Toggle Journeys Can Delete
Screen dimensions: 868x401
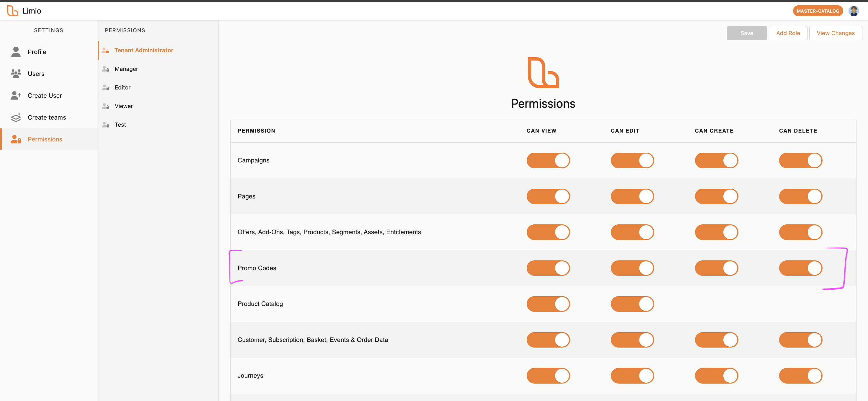tap(801, 376)
